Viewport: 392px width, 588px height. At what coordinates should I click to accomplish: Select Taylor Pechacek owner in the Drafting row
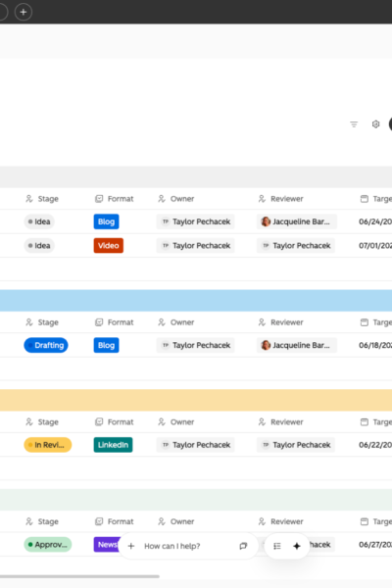pyautogui.click(x=195, y=345)
